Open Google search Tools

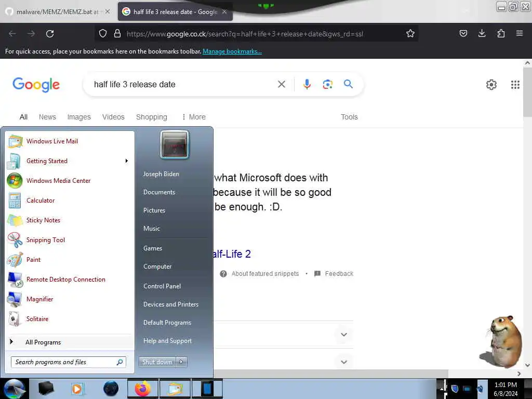click(349, 117)
